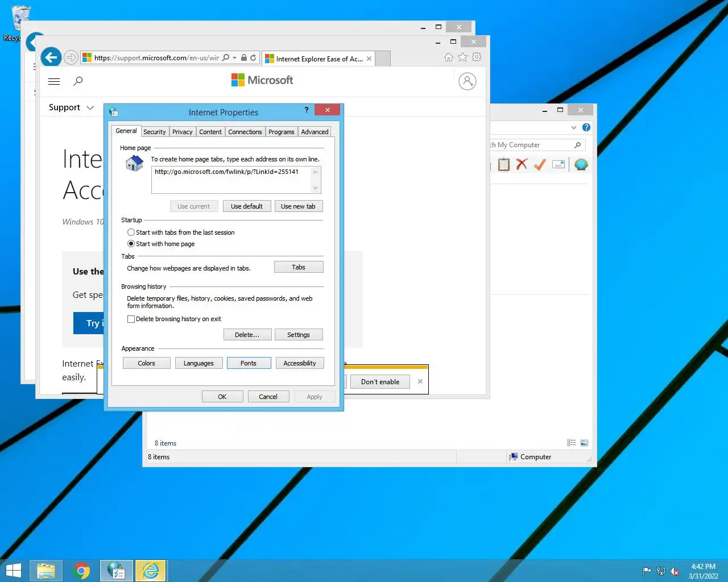This screenshot has height=582, width=728.
Task: Open Browsing history Settings button
Action: pos(299,335)
